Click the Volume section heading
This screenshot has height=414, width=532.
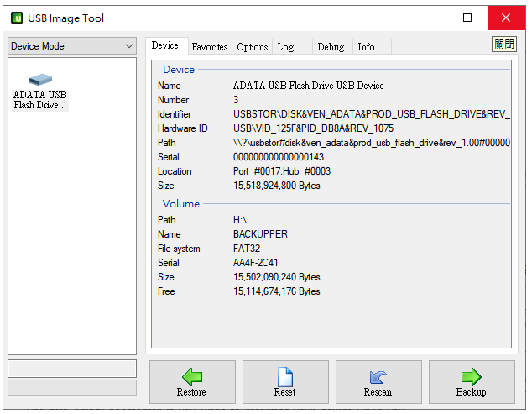tap(181, 204)
